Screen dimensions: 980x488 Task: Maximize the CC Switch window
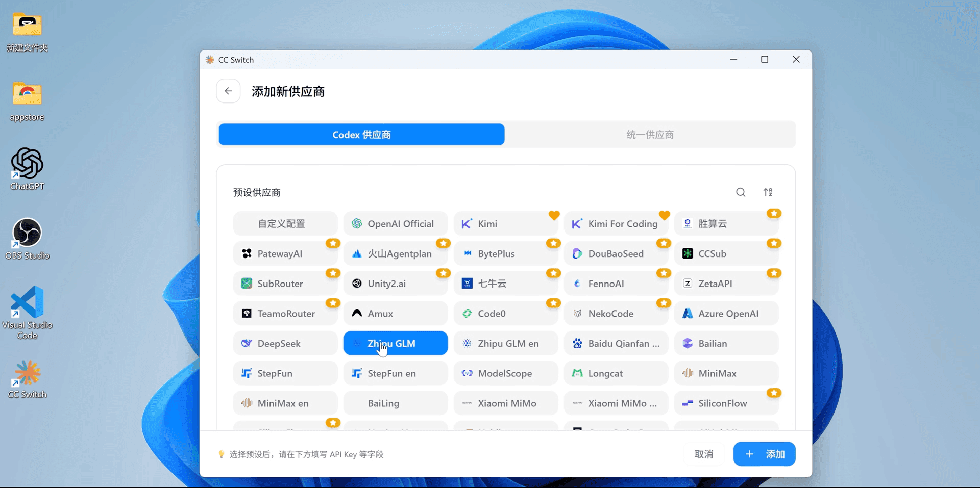tap(765, 60)
